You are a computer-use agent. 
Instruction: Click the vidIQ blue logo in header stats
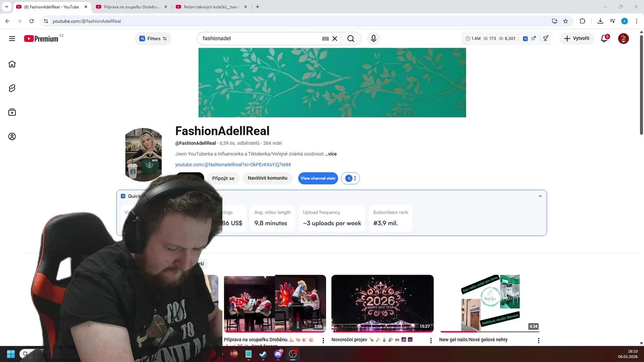(x=525, y=39)
